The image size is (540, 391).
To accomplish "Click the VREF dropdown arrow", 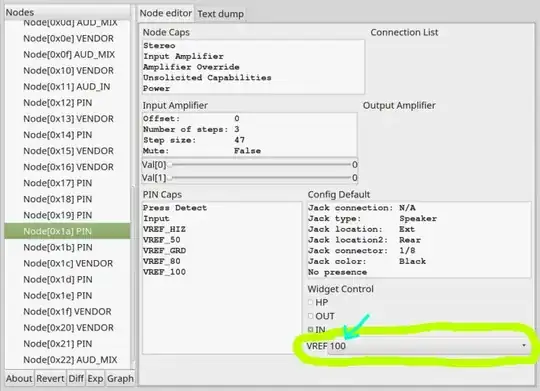I will tap(524, 345).
